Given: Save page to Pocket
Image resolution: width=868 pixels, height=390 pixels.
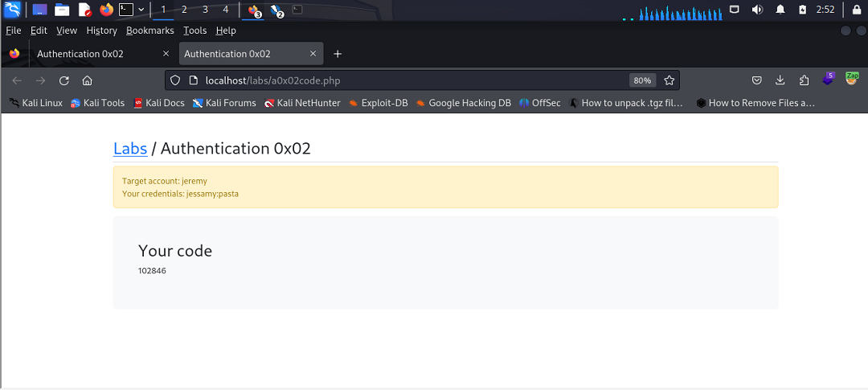Looking at the screenshot, I should click(x=757, y=80).
